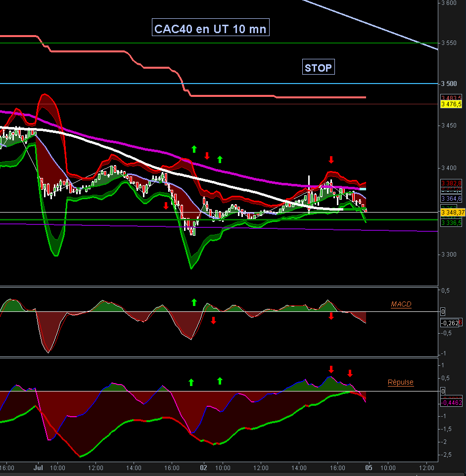Click the green 3 336,5 price tag

pyautogui.click(x=451, y=223)
